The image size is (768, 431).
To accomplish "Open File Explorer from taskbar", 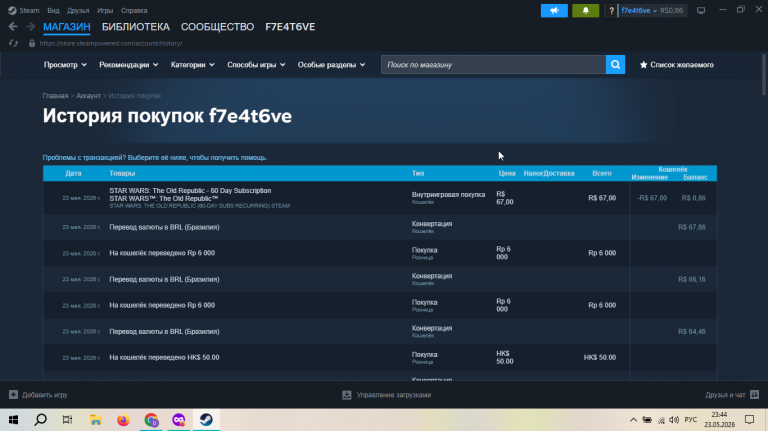I will coord(96,420).
